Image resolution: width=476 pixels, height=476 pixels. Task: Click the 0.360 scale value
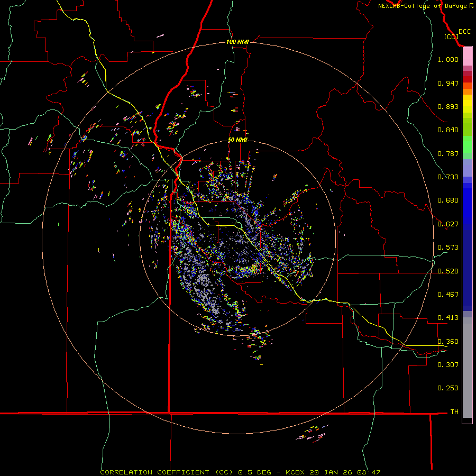(x=448, y=342)
